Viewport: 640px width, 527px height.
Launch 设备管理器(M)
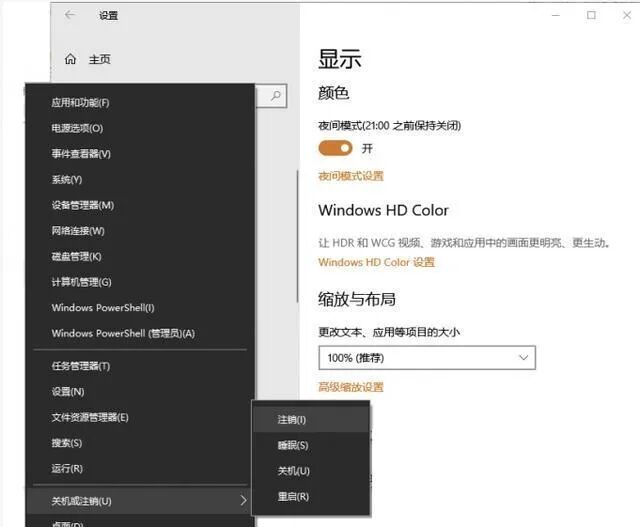140,205
